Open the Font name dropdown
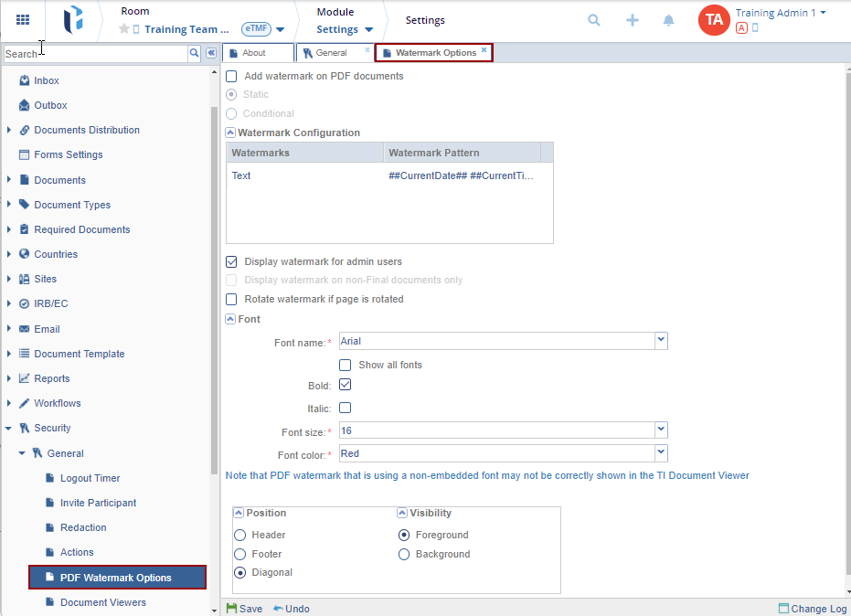Viewport: 851px width, 616px height. pyautogui.click(x=661, y=341)
